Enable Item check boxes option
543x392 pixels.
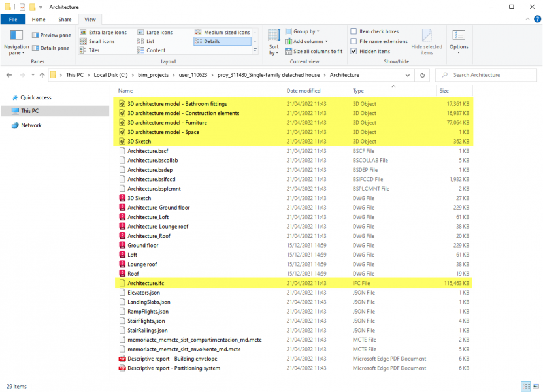click(x=354, y=31)
